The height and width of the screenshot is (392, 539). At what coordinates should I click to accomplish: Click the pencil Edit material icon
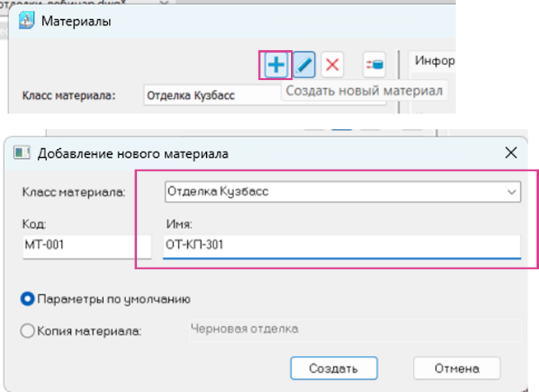click(304, 64)
